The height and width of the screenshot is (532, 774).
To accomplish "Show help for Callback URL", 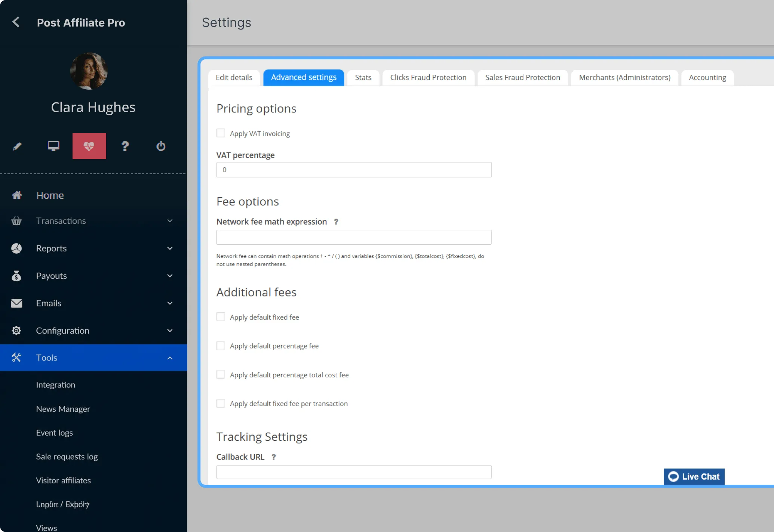I will coord(274,457).
